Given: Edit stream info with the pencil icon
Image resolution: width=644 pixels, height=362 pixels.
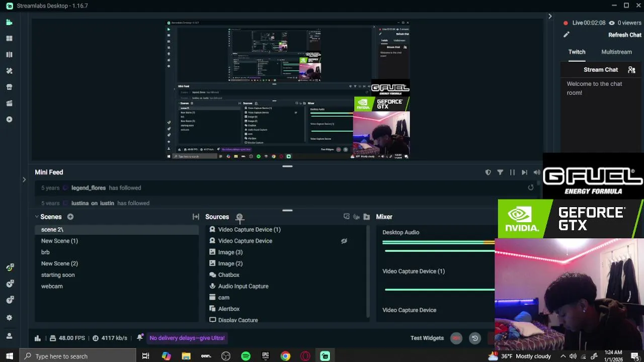Looking at the screenshot, I should coord(566,35).
